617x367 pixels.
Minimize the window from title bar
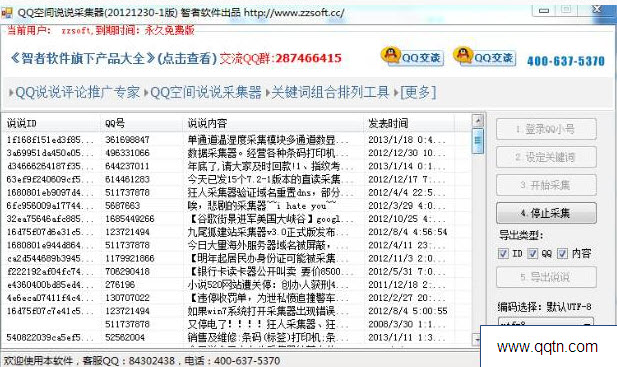tap(544, 11)
